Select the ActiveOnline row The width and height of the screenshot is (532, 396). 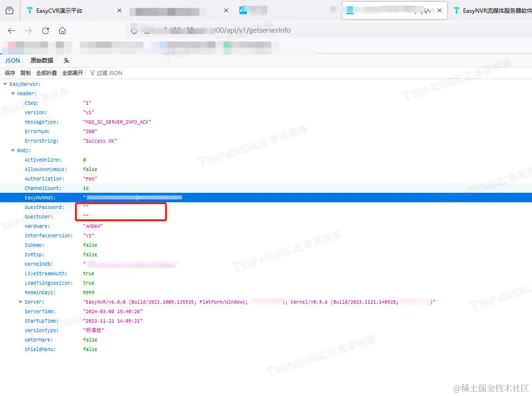coord(266,160)
